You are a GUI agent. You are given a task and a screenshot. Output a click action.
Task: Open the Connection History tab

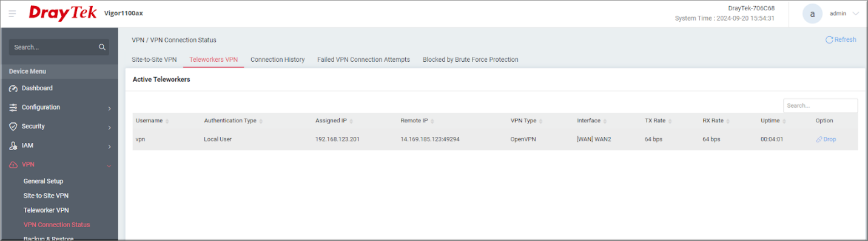(x=277, y=59)
